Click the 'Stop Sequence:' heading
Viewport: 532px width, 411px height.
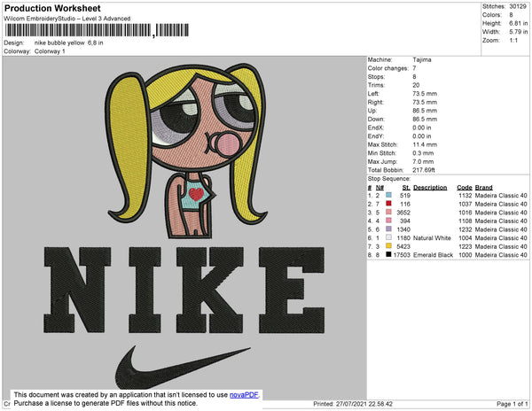coord(389,179)
